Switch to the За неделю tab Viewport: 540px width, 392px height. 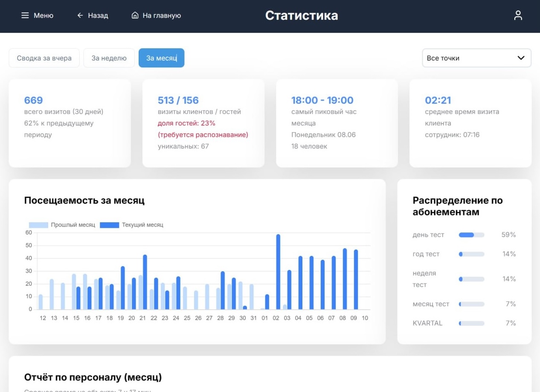click(x=109, y=58)
